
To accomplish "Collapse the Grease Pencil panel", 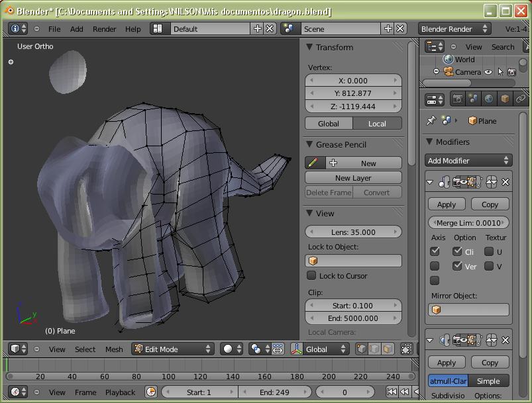I will coord(309,144).
